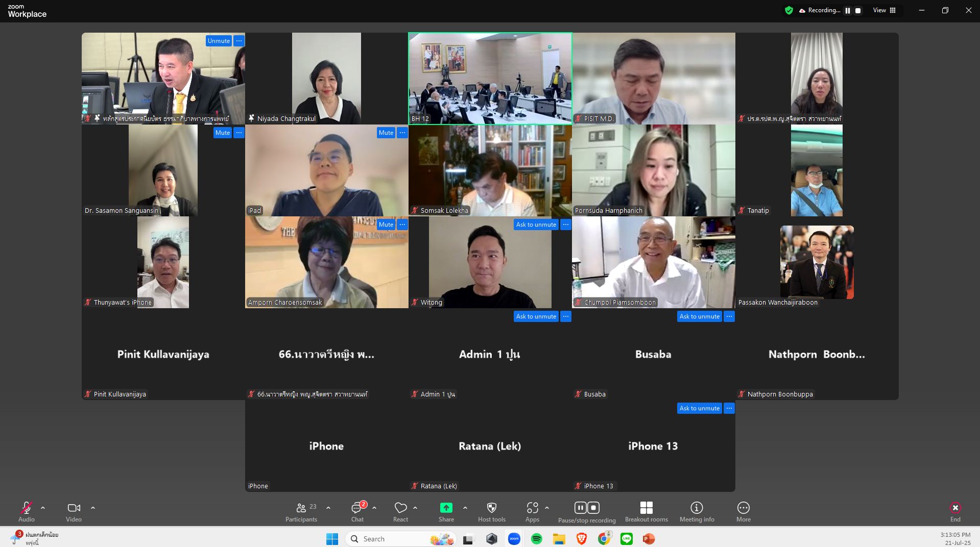
Task: Expand video options arrow
Action: click(x=93, y=508)
